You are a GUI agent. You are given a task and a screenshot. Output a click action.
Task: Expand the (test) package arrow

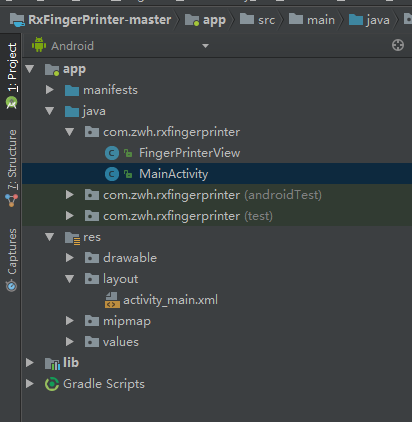pyautogui.click(x=70, y=216)
